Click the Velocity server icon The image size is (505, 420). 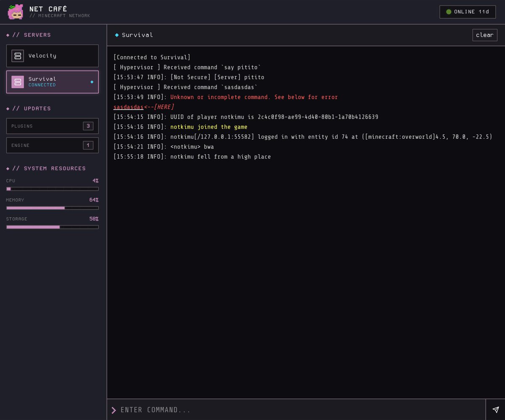pos(18,56)
